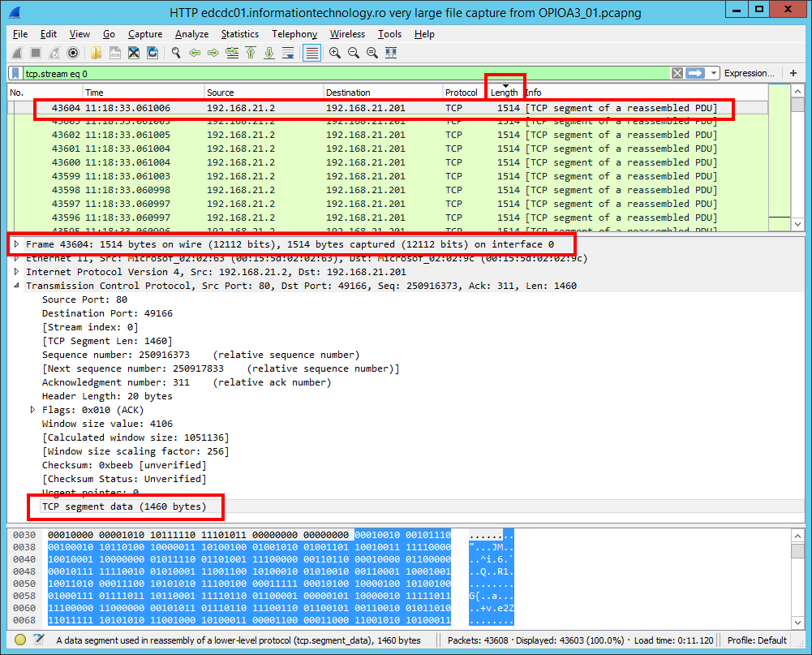Zoom out packet text
This screenshot has width=812, height=655.
pyautogui.click(x=354, y=53)
